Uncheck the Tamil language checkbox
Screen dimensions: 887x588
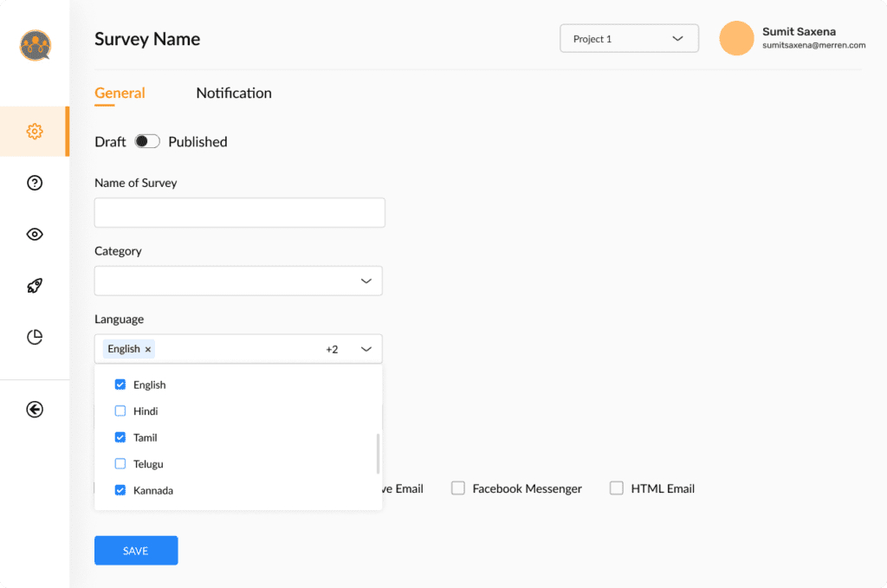pyautogui.click(x=120, y=437)
